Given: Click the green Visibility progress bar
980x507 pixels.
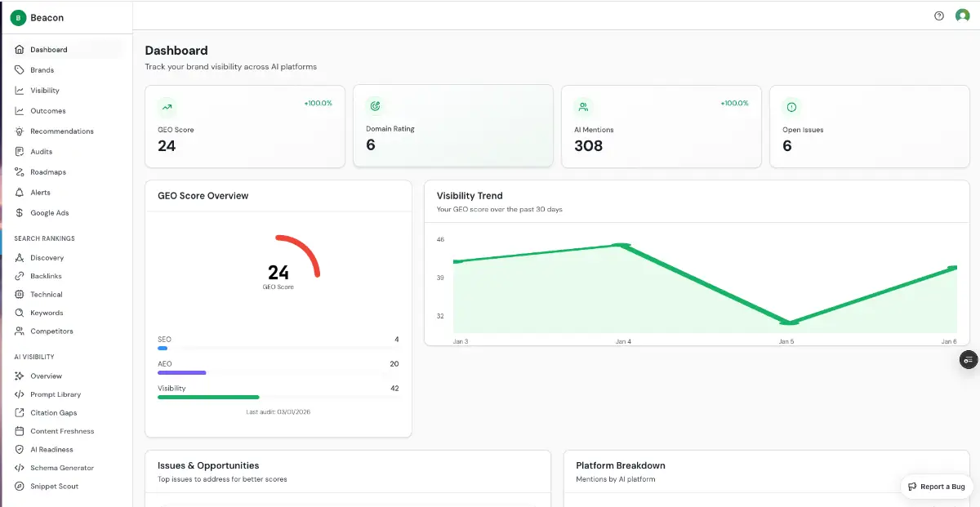Looking at the screenshot, I should coord(208,398).
